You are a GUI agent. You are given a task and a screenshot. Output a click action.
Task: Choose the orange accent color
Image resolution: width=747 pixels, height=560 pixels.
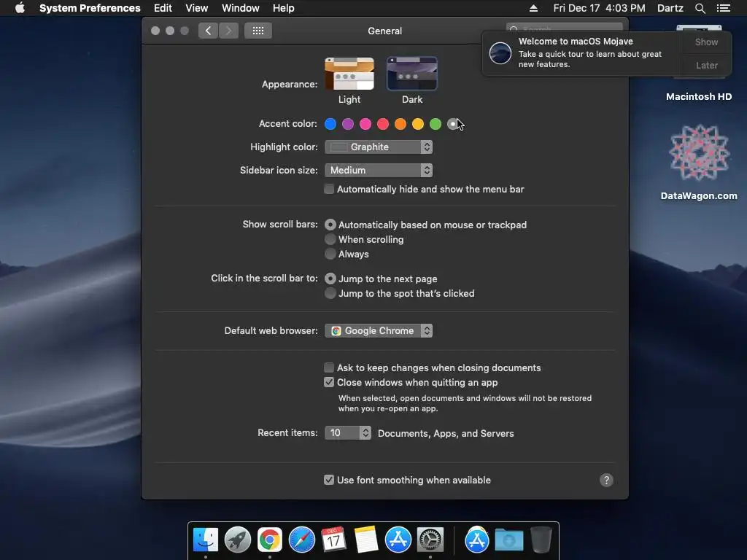pyautogui.click(x=400, y=124)
